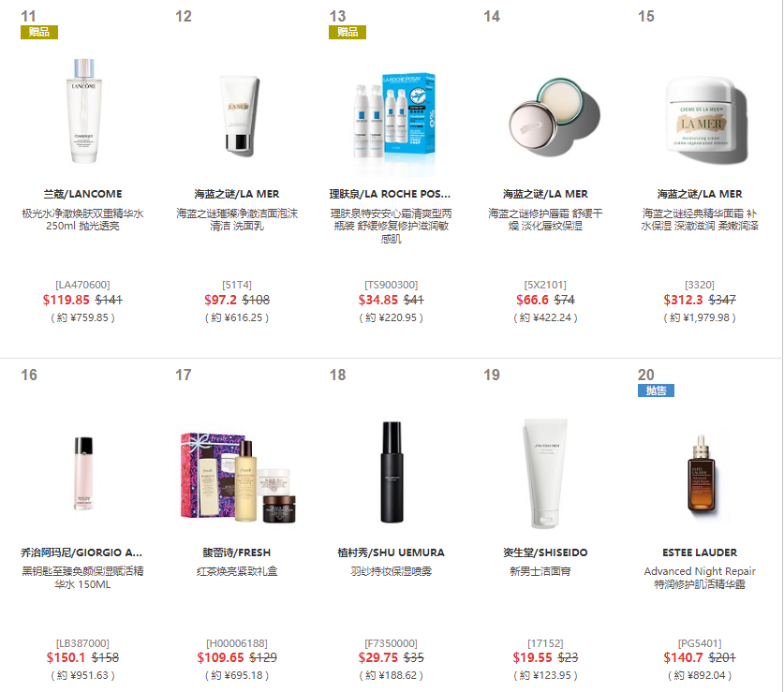
Task: Click the 乔治阿玛尼/GIORGIO A... brand name
Action: (x=81, y=552)
